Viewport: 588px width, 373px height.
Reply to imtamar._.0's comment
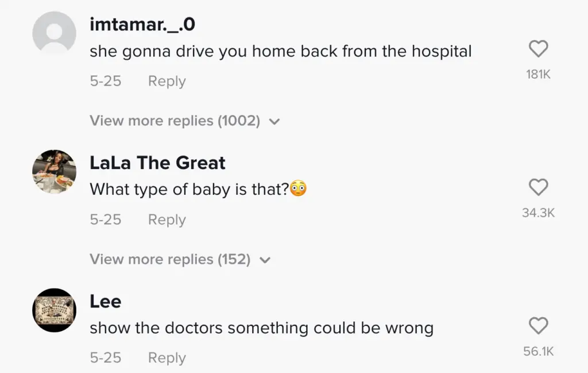tap(167, 82)
